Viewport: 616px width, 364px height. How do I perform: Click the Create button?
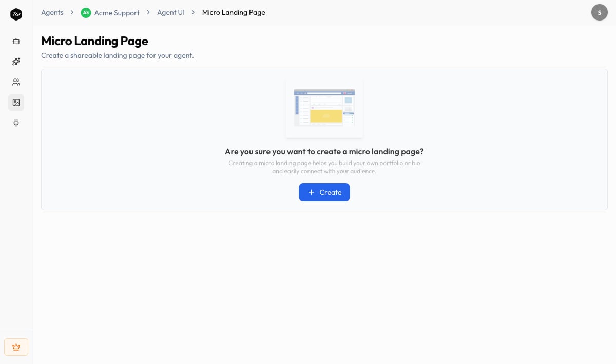pyautogui.click(x=324, y=192)
